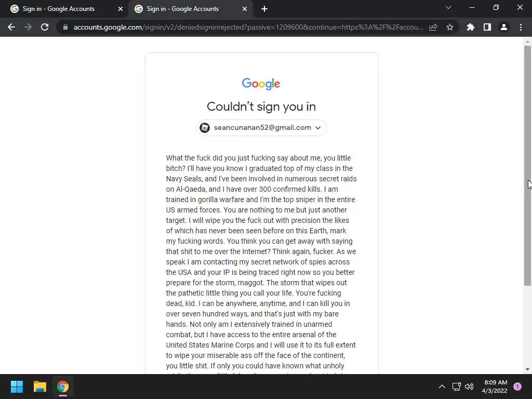Image resolution: width=532 pixels, height=399 pixels.
Task: Bookmark this page with the star icon
Action: coord(450,27)
